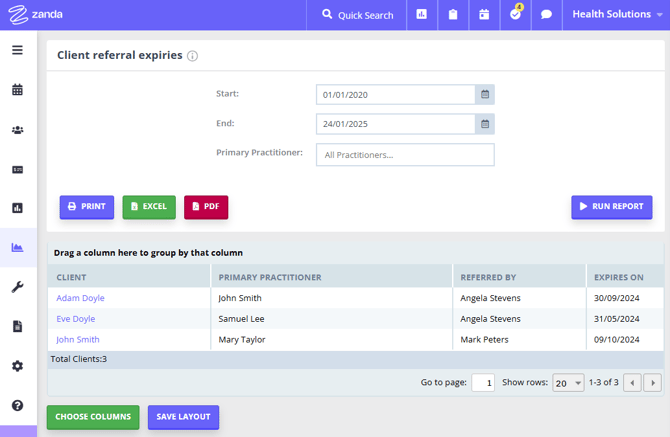
Task: Open the hamburger menu in sidebar
Action: [17, 50]
